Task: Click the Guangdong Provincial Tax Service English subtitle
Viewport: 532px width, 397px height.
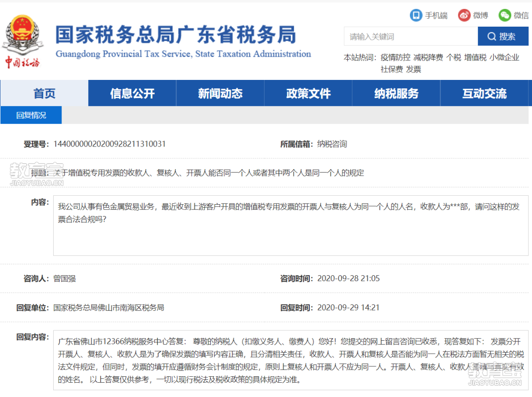Action: click(x=183, y=54)
